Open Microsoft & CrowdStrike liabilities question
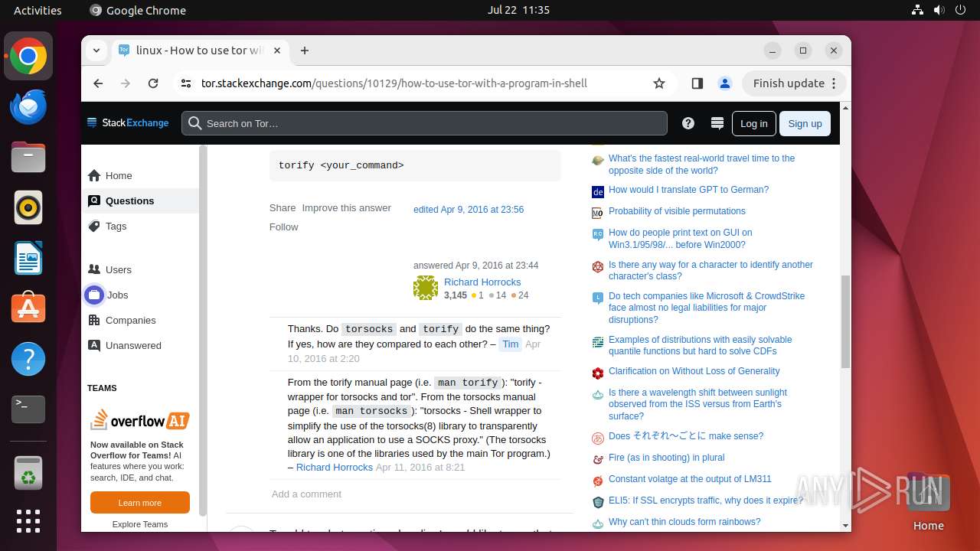The height and width of the screenshot is (551, 980). pos(707,308)
